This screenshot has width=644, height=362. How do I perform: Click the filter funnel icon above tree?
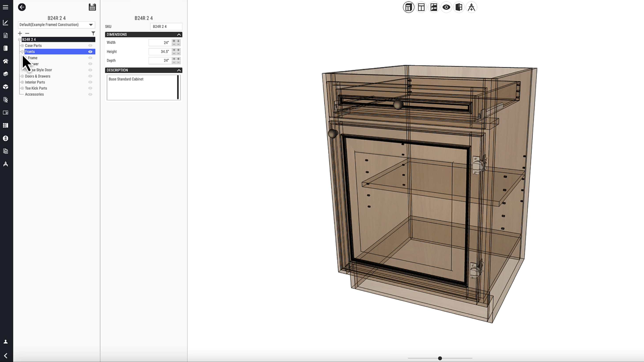point(93,33)
